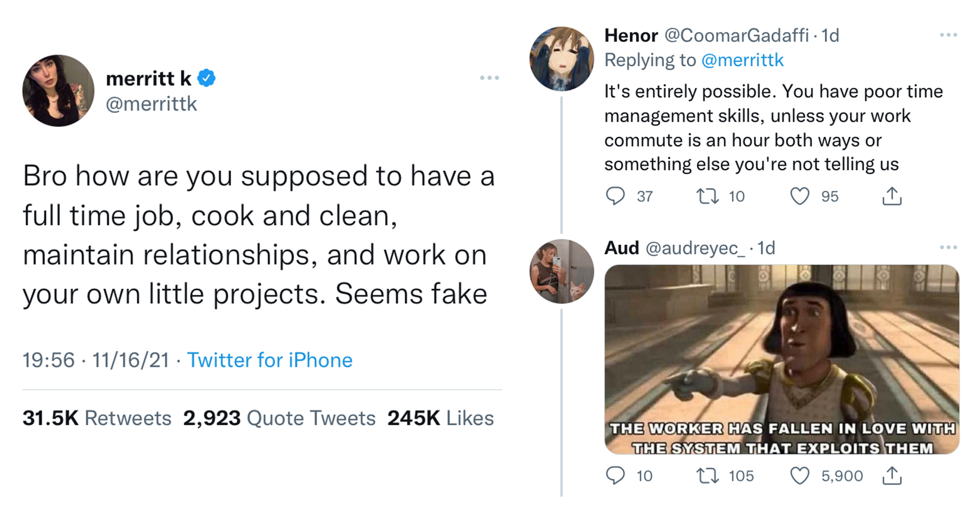Open more options menu on Aud's reply
The width and height of the screenshot is (980, 514).
(x=948, y=247)
